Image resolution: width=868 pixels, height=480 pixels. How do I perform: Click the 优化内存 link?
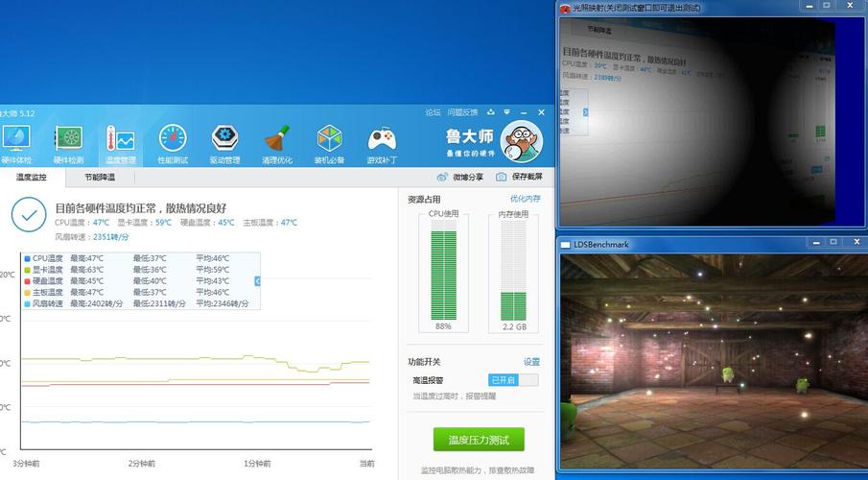pyautogui.click(x=526, y=199)
